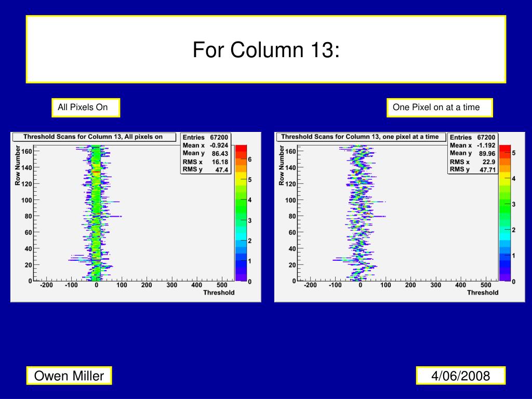Click the left plot 'Row Number' y-axis label

18,166
